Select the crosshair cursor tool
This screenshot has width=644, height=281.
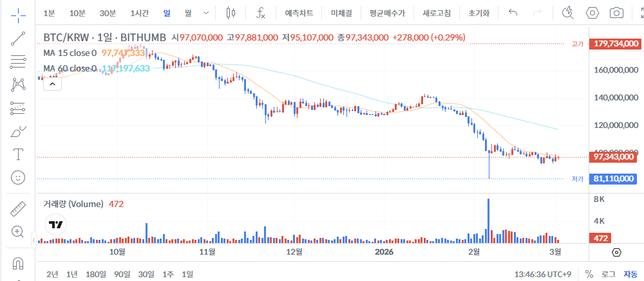click(x=19, y=13)
